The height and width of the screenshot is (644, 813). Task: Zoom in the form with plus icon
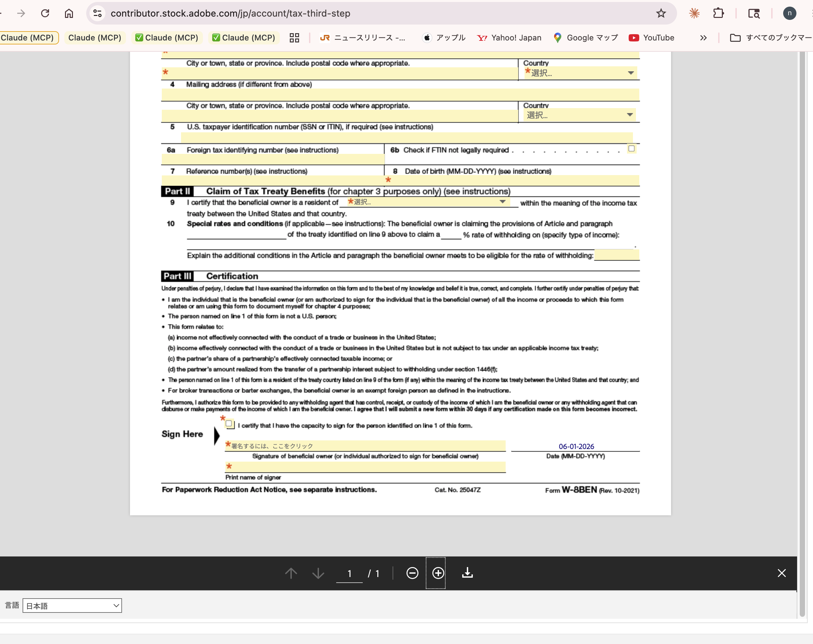(x=438, y=573)
